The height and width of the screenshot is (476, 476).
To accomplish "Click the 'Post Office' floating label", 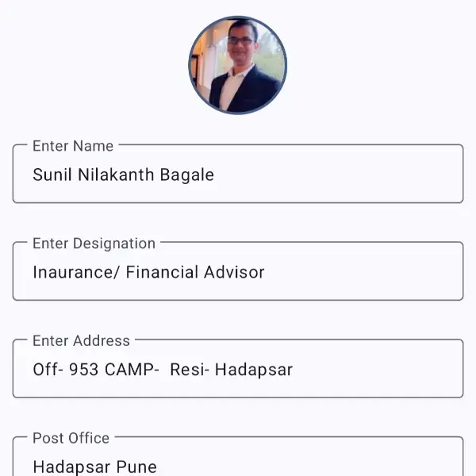I will coord(71,438).
